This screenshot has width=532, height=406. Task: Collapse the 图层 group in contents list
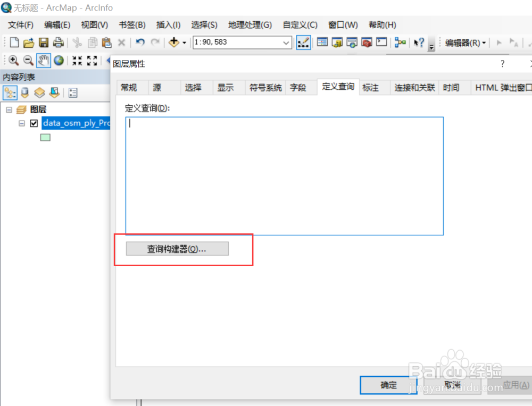point(9,109)
